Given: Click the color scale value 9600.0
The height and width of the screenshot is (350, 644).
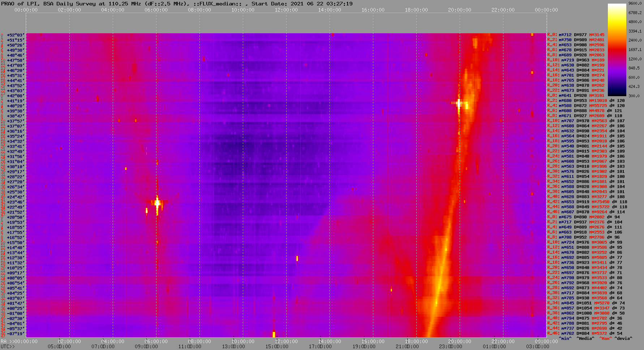Looking at the screenshot, I should click(x=635, y=3).
